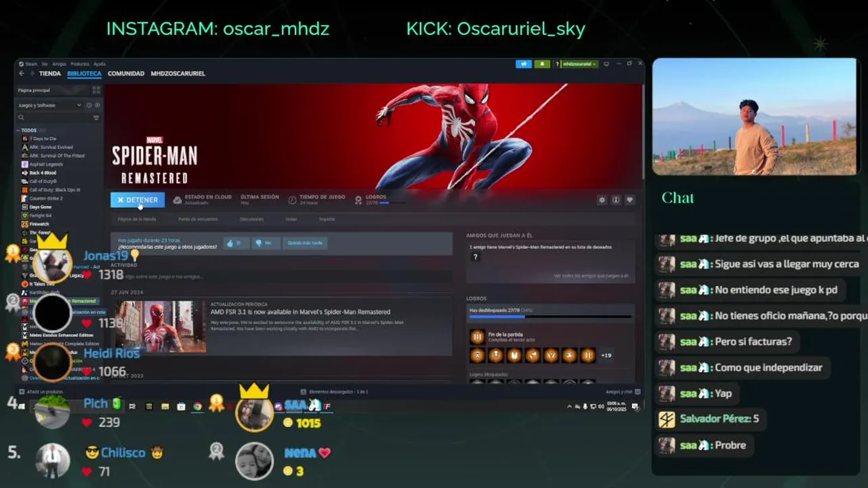Open the COMUNIDAD tab

[126, 73]
